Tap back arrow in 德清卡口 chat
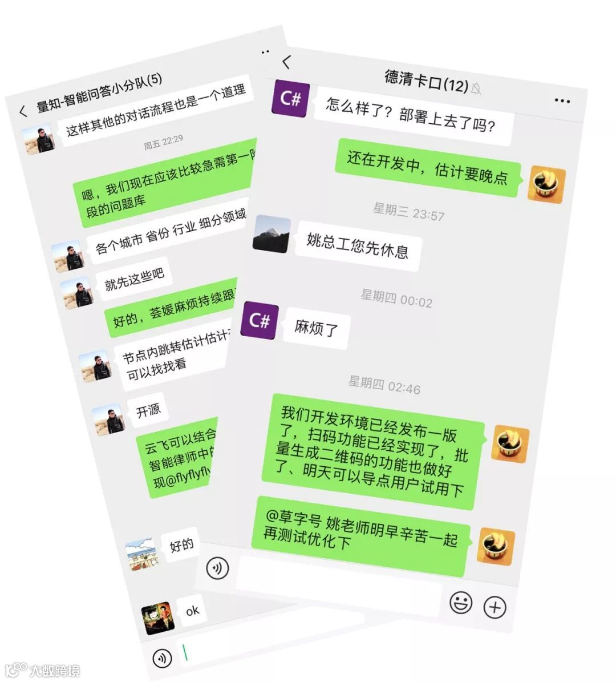 pyautogui.click(x=286, y=62)
